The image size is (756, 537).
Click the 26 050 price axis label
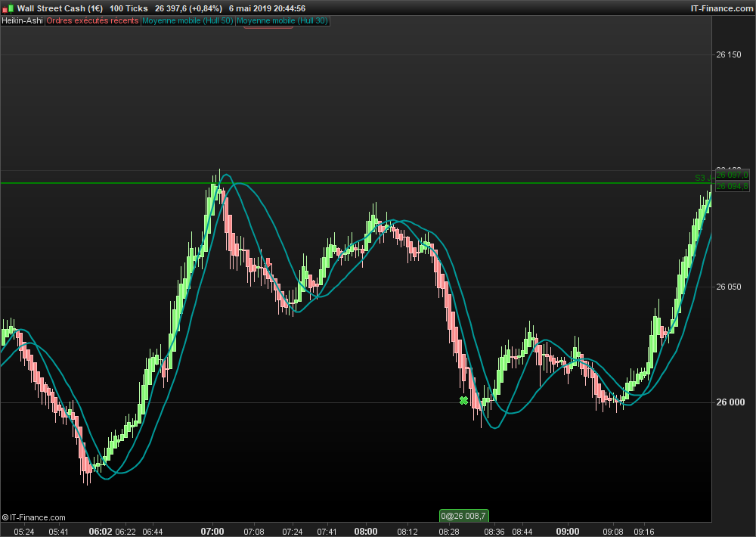click(729, 287)
